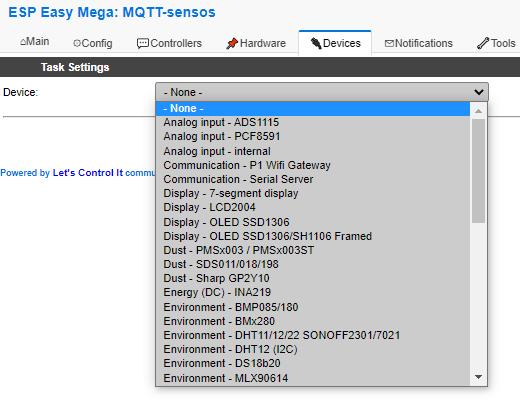The height and width of the screenshot is (414, 520).
Task: Select Analog input - ADS1115 option
Action: (x=313, y=122)
